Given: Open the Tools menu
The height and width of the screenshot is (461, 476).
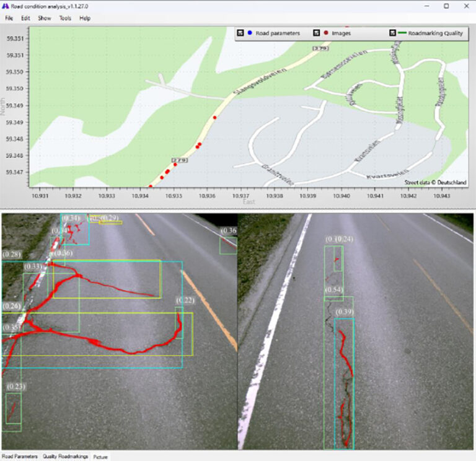Looking at the screenshot, I should point(65,18).
